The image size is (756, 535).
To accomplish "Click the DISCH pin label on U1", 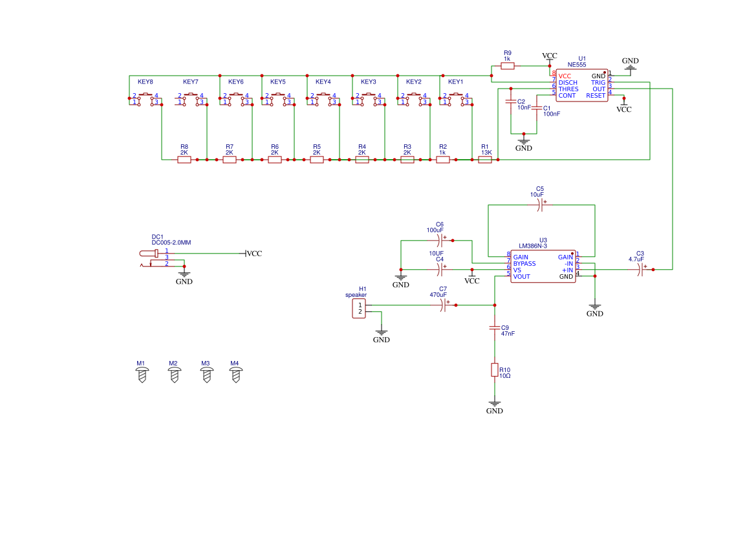I will point(568,83).
